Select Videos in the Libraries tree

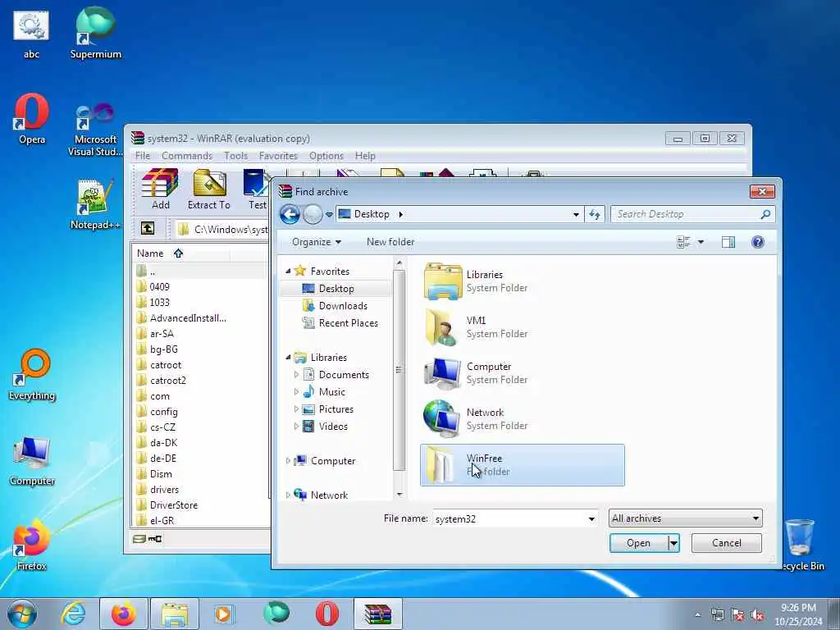pos(333,427)
